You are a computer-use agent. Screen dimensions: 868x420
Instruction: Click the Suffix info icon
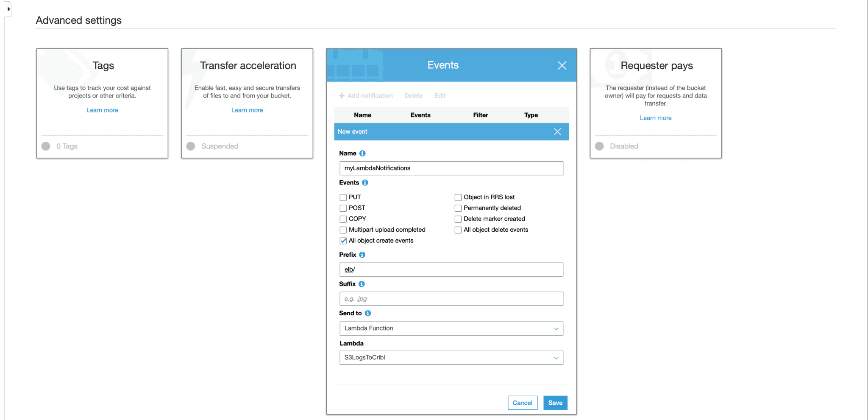362,284
